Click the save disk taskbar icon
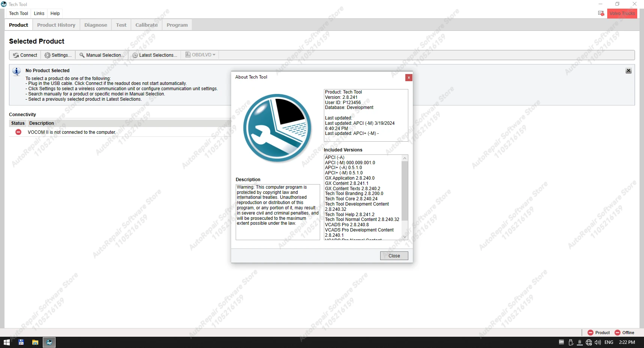 21,342
